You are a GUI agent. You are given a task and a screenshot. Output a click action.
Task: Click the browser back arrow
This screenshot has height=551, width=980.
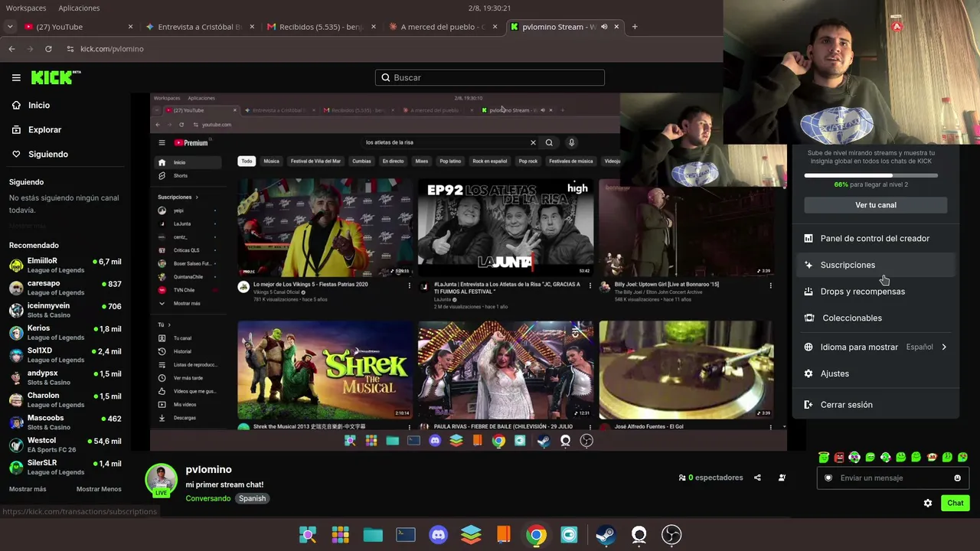(x=11, y=49)
